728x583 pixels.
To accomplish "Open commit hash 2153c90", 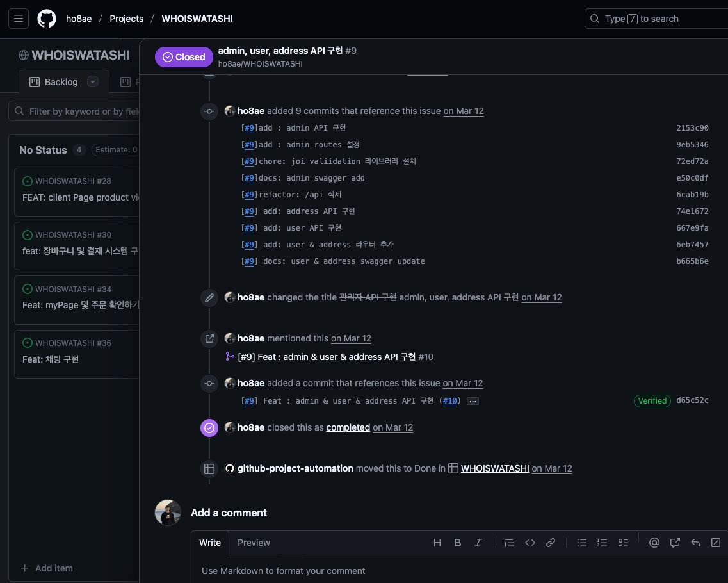I will pos(692,127).
